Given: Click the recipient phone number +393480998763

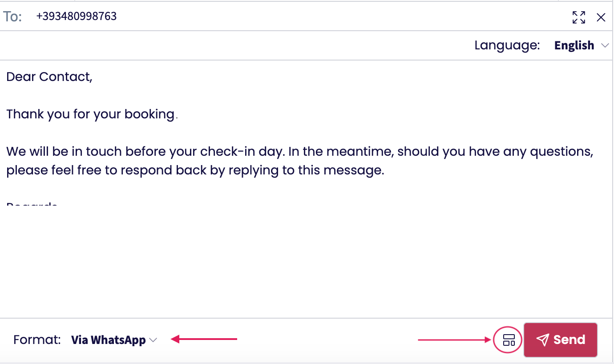Looking at the screenshot, I should tap(77, 16).
